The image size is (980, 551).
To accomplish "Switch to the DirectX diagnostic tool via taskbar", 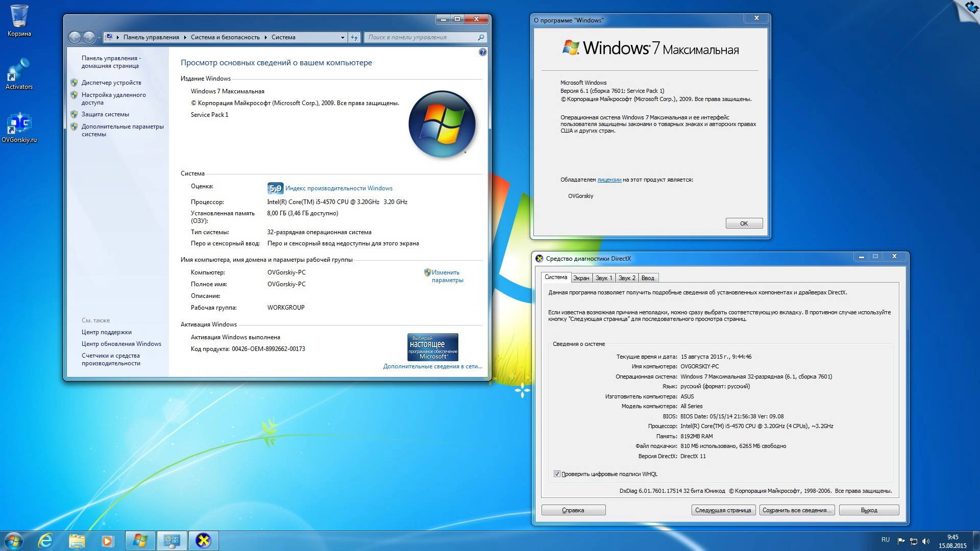I will [x=203, y=540].
